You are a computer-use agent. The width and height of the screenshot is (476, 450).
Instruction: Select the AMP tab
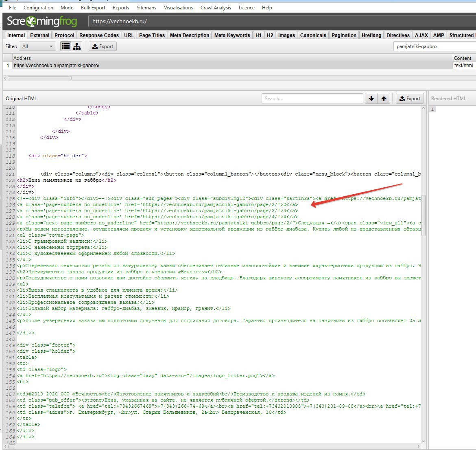click(438, 35)
